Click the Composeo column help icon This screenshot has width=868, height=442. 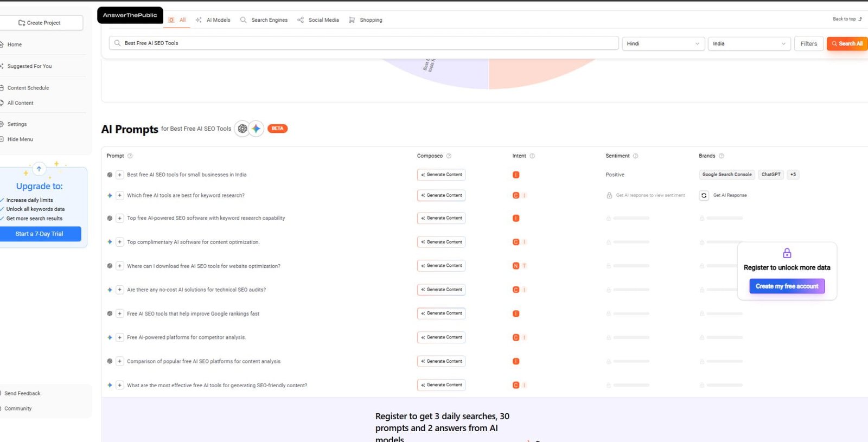click(x=449, y=156)
